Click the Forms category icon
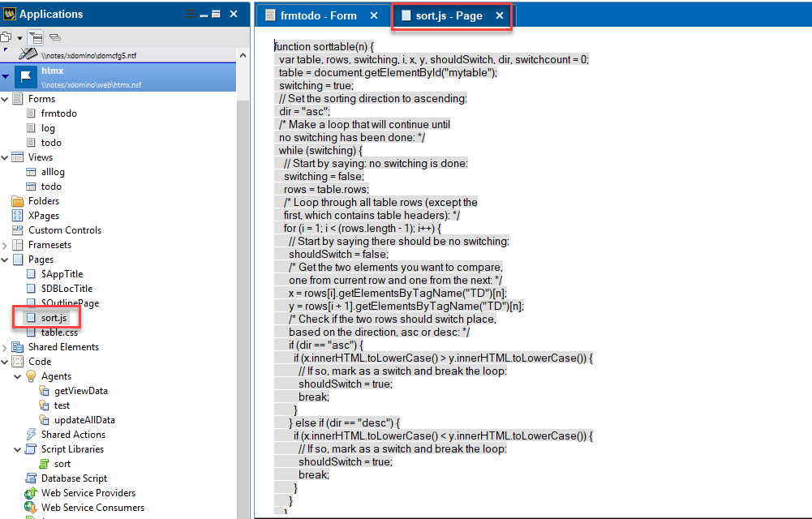812x519 pixels. click(x=18, y=99)
